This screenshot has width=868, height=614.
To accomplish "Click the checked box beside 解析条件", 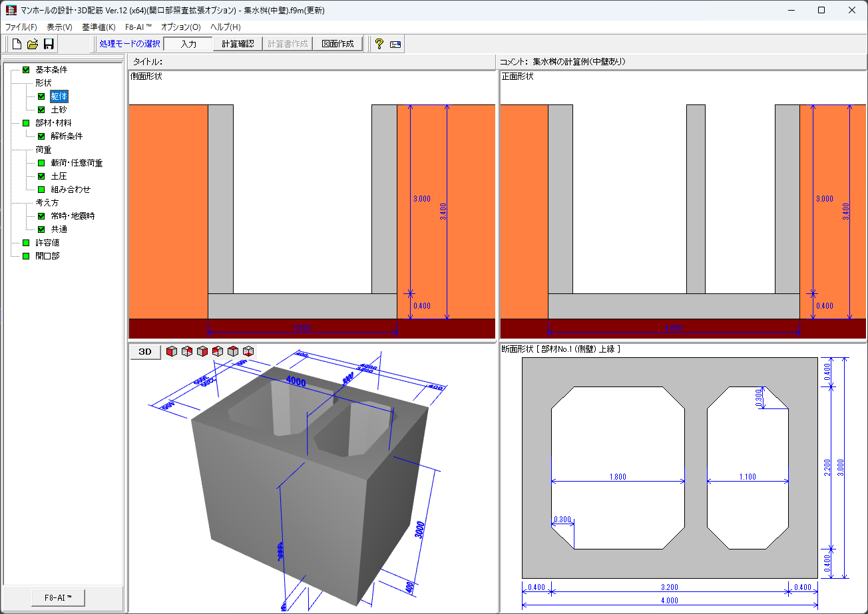I will [41, 136].
